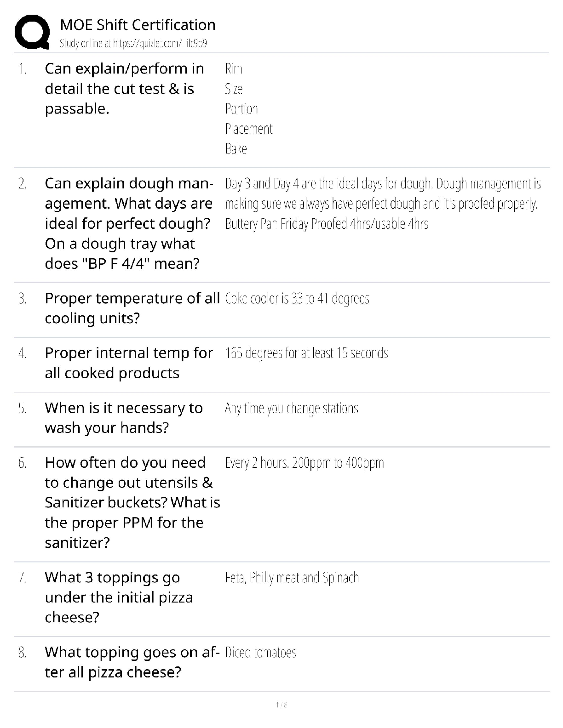
Task: Select question 2 about dough management
Action: pyautogui.click(x=129, y=223)
